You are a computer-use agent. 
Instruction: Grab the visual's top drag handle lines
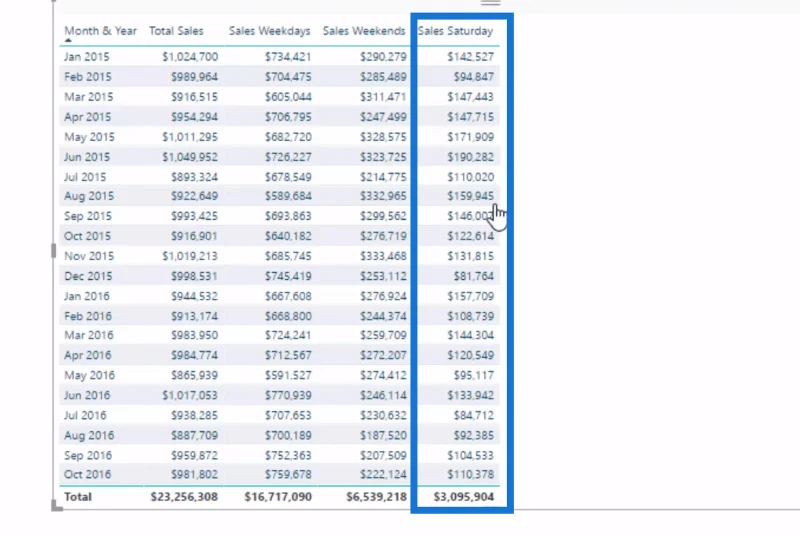pyautogui.click(x=490, y=3)
